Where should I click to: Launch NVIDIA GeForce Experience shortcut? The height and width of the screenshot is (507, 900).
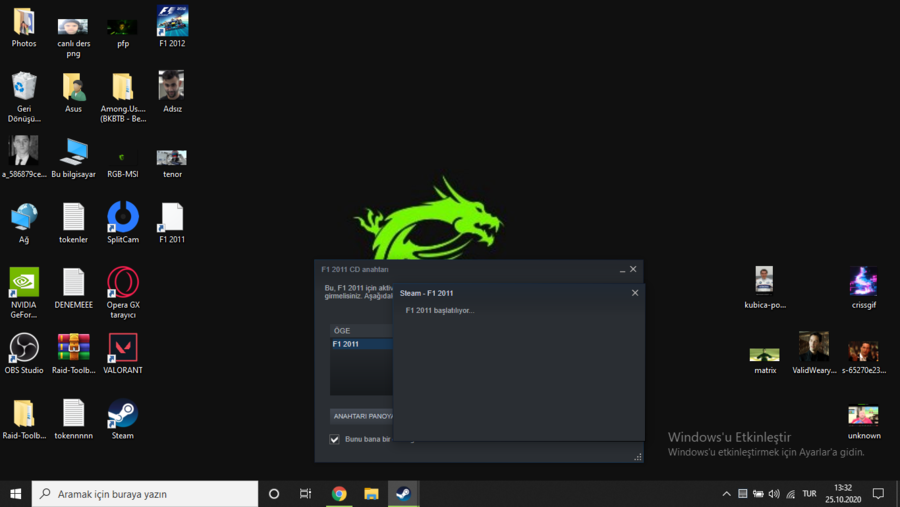(24, 293)
